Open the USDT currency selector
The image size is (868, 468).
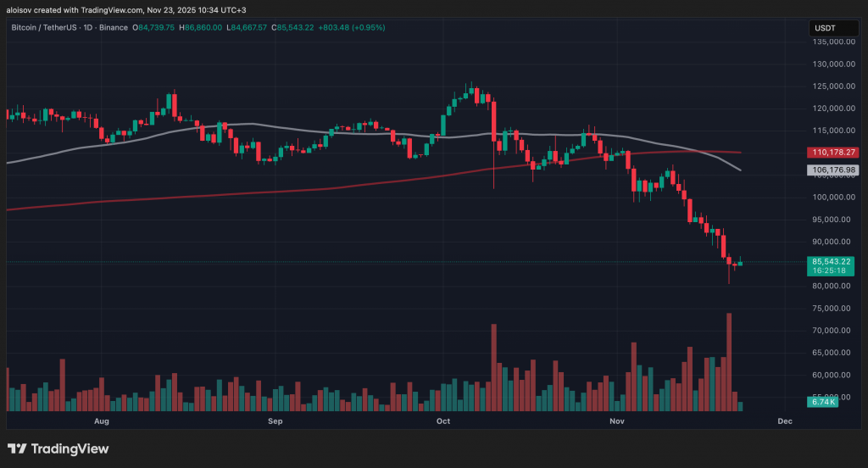(x=826, y=28)
